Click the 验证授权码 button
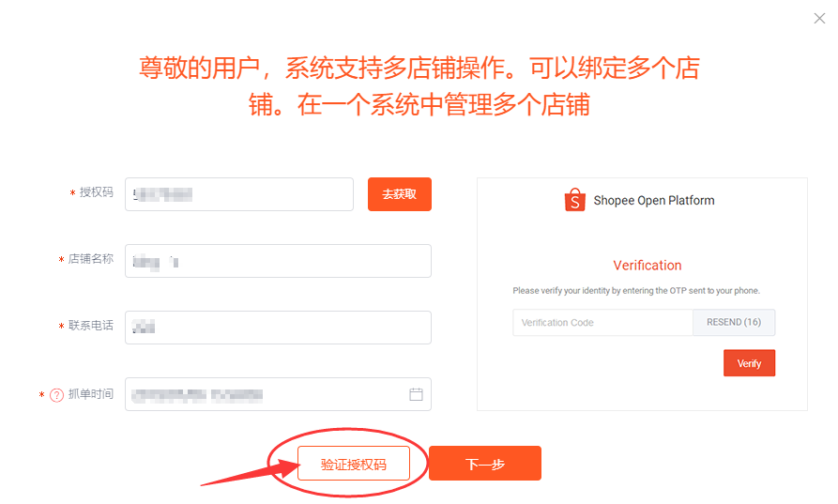 [354, 464]
